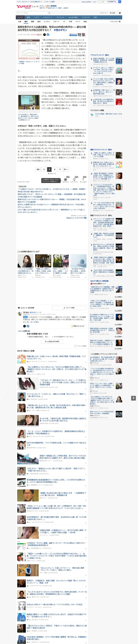Open the Yahoo!ニュース オリジナル 特集 badge

point(77,35)
